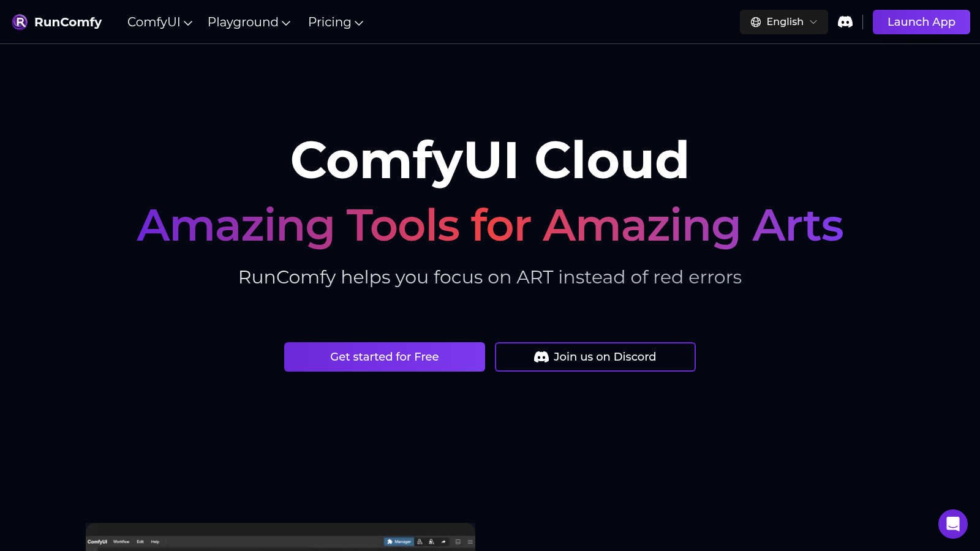Open the Workflow menu in the ComfyUI screenshot

[x=121, y=542]
